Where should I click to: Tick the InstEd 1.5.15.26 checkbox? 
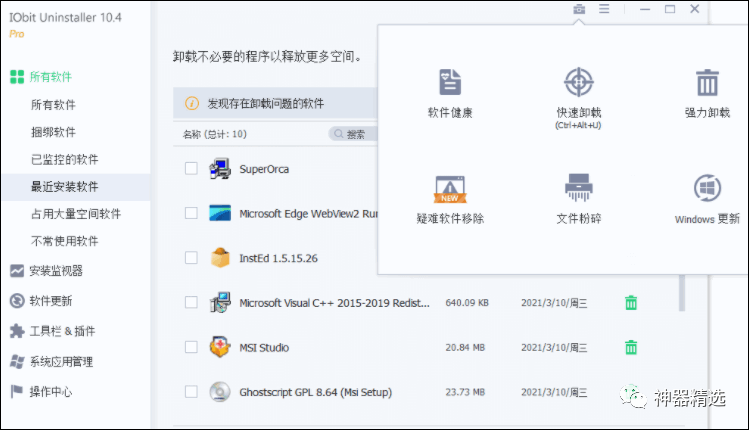(191, 258)
